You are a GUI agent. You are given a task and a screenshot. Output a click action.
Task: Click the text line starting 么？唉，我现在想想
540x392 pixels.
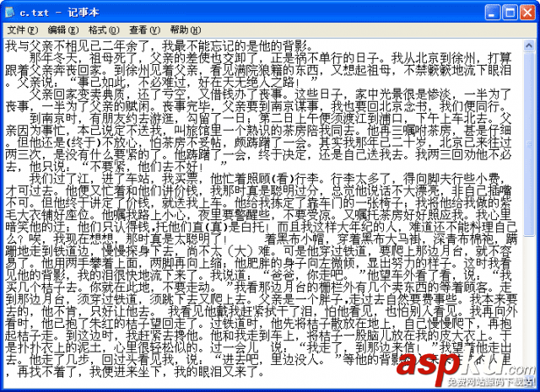261,239
